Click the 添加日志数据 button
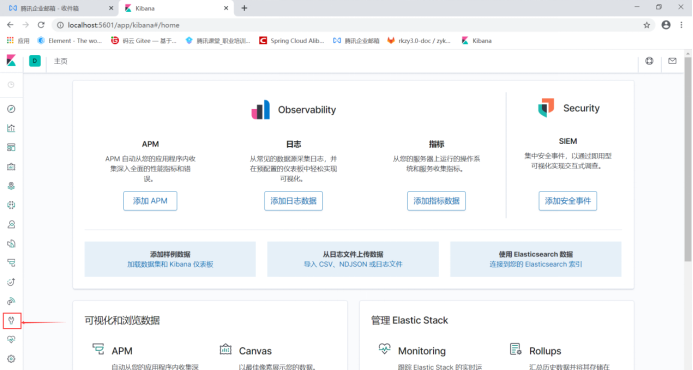 click(293, 201)
